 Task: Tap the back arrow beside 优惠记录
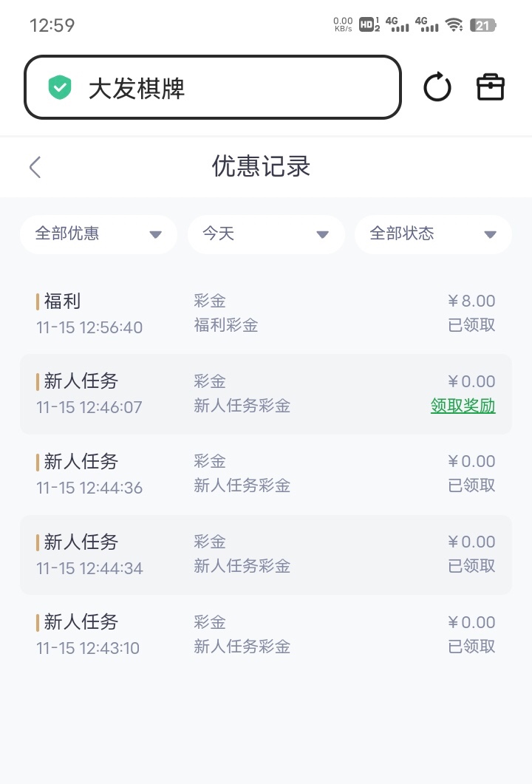(35, 167)
